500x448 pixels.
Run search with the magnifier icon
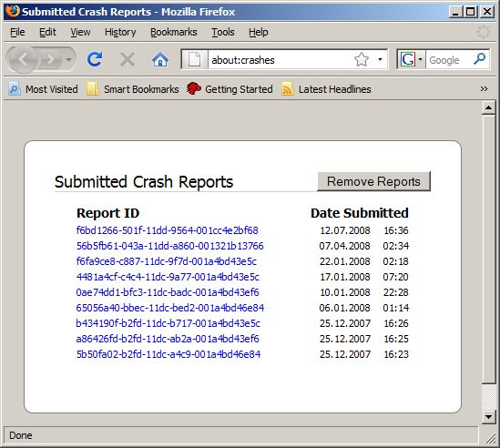pos(480,59)
